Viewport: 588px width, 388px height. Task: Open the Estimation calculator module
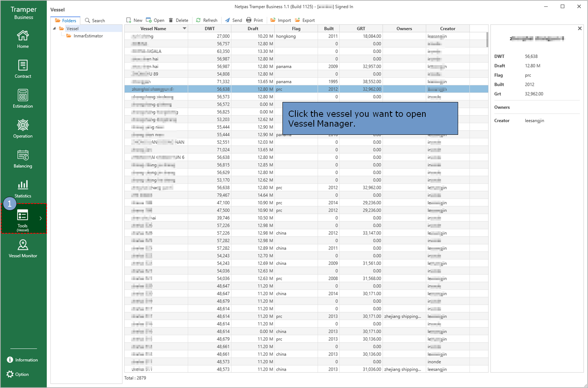pyautogui.click(x=23, y=98)
